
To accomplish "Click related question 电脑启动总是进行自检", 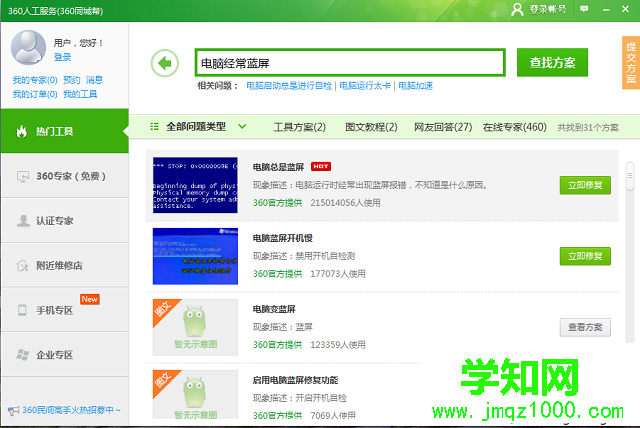I will pos(289,86).
